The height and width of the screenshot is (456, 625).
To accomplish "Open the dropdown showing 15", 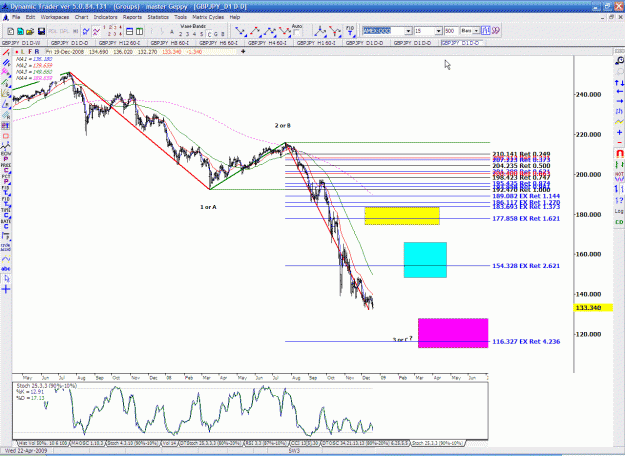I will [438, 31].
